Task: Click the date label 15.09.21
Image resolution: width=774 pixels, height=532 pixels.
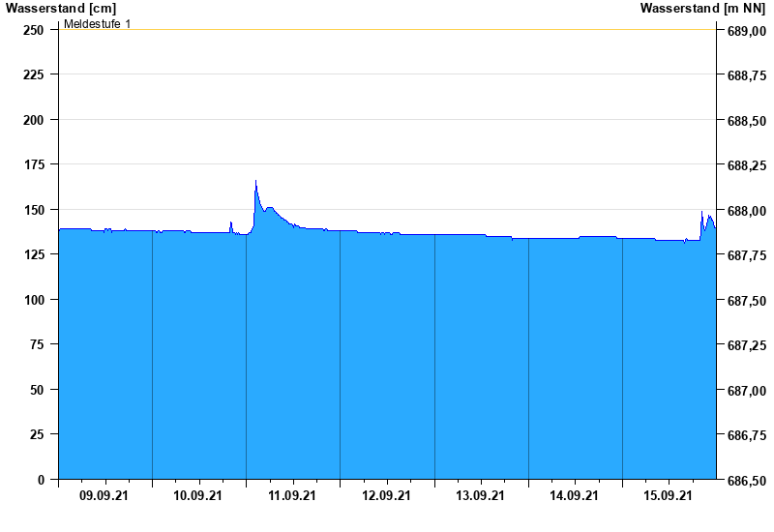Action: tap(668, 495)
